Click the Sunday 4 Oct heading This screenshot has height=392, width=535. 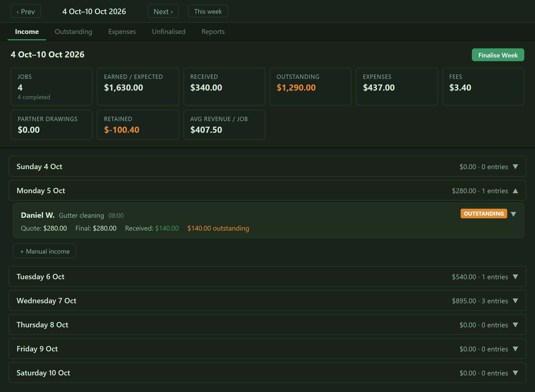[39, 166]
